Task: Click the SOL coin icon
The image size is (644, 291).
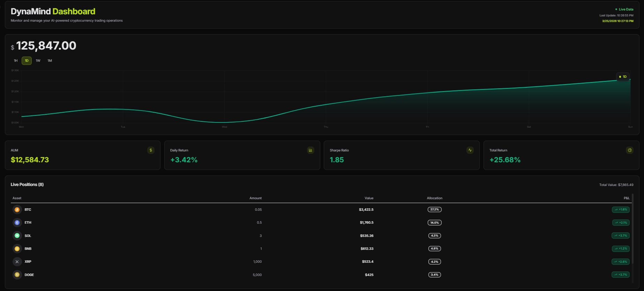Action: (17, 236)
